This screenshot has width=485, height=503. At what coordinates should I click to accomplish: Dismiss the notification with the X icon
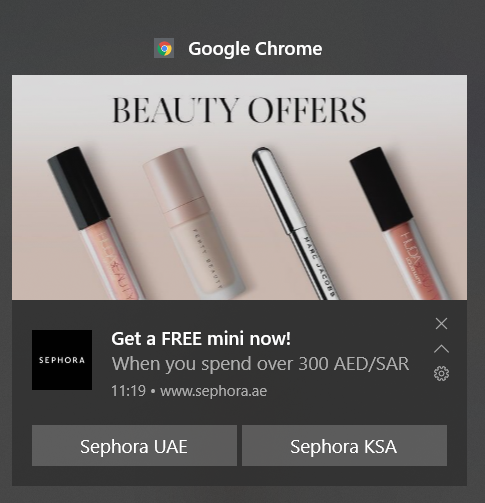click(x=441, y=323)
